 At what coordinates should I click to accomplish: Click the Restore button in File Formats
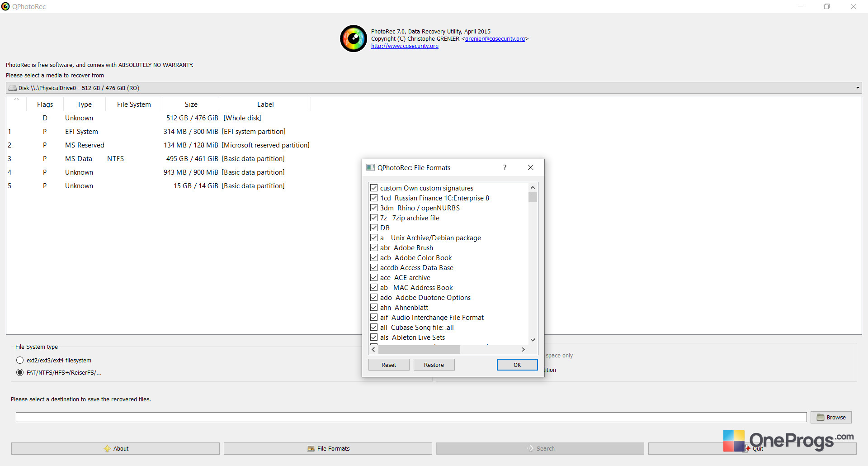[434, 365]
